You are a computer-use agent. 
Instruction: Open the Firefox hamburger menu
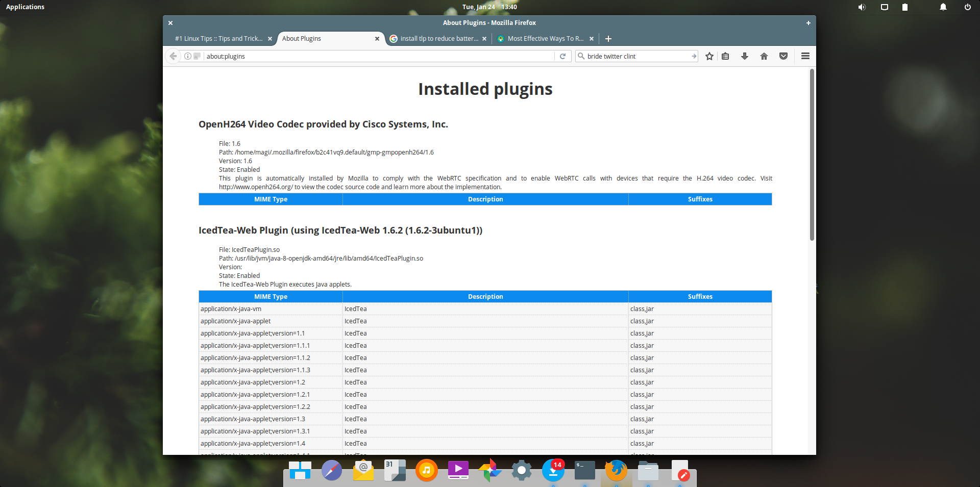[x=805, y=56]
